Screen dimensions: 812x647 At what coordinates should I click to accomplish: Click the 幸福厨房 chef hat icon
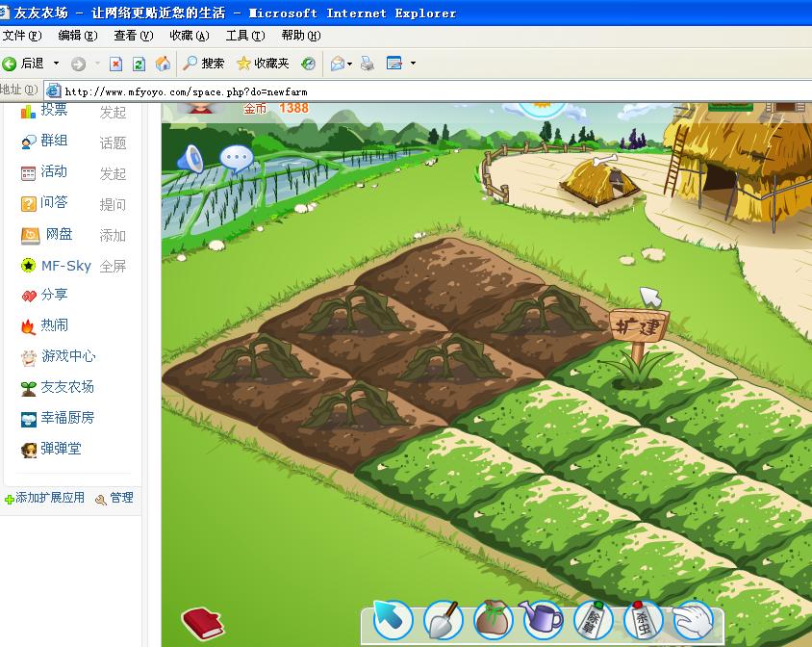click(x=29, y=419)
